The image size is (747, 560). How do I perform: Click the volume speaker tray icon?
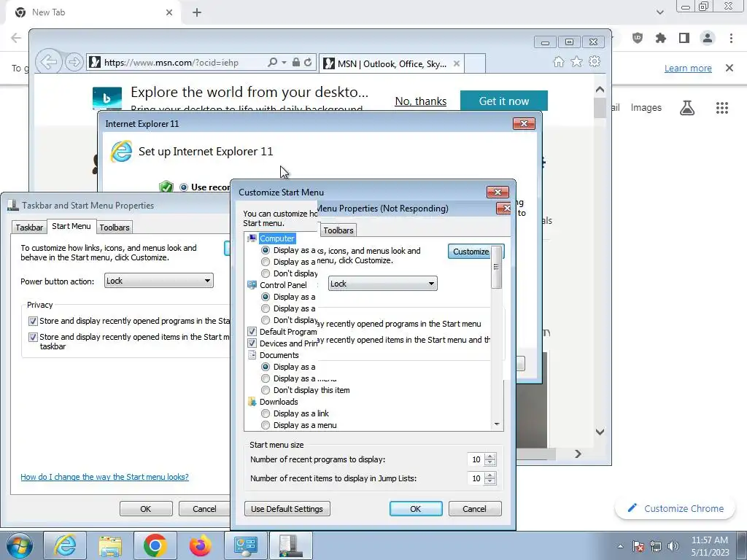[673, 546]
